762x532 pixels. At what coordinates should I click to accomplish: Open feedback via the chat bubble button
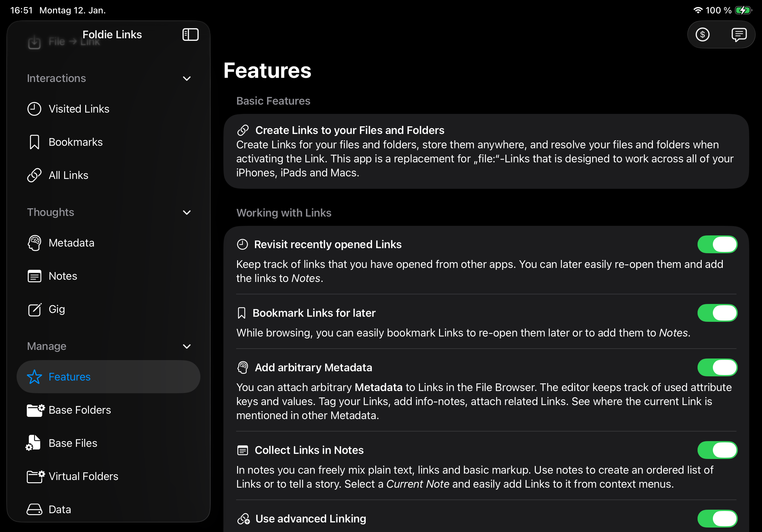click(x=740, y=34)
